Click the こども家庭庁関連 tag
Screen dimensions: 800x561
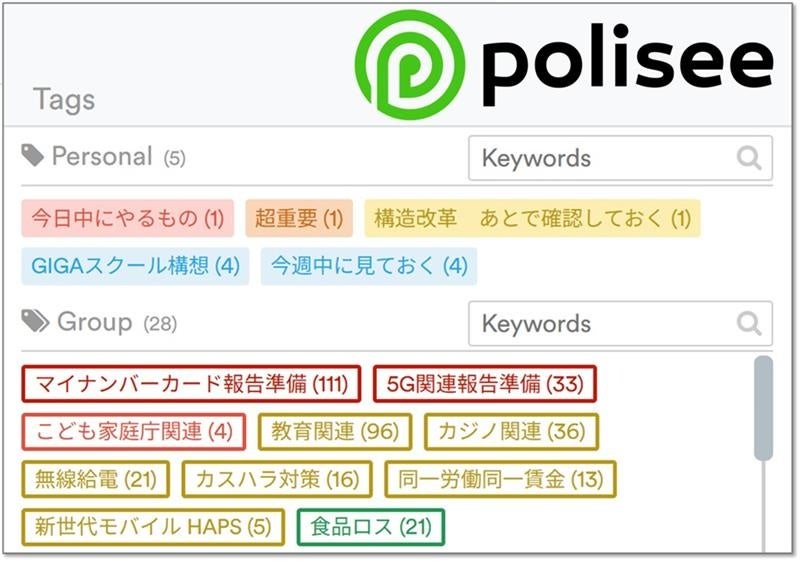coord(133,432)
